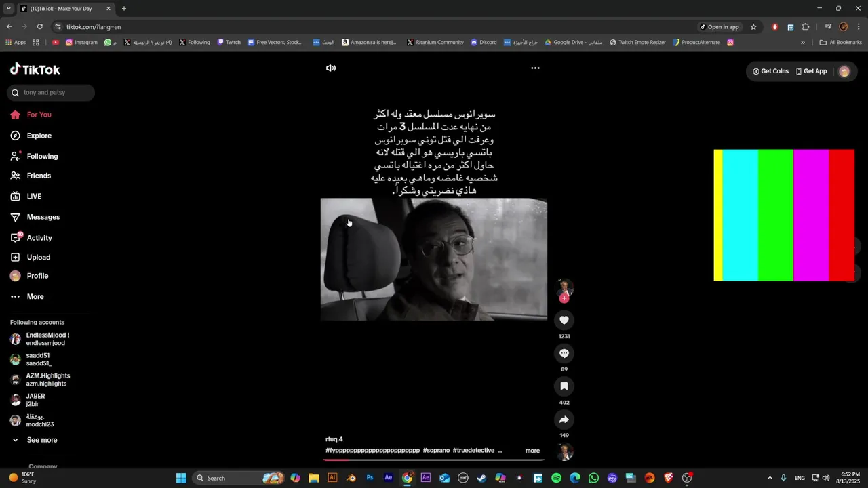868x488 pixels.
Task: Click the Get Coins button
Action: [770, 71]
